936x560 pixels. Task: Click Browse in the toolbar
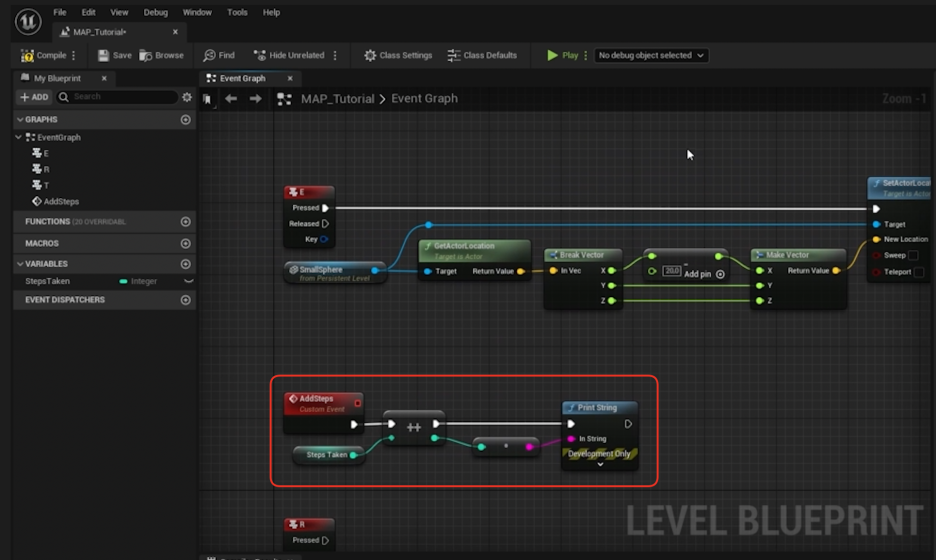coord(162,56)
